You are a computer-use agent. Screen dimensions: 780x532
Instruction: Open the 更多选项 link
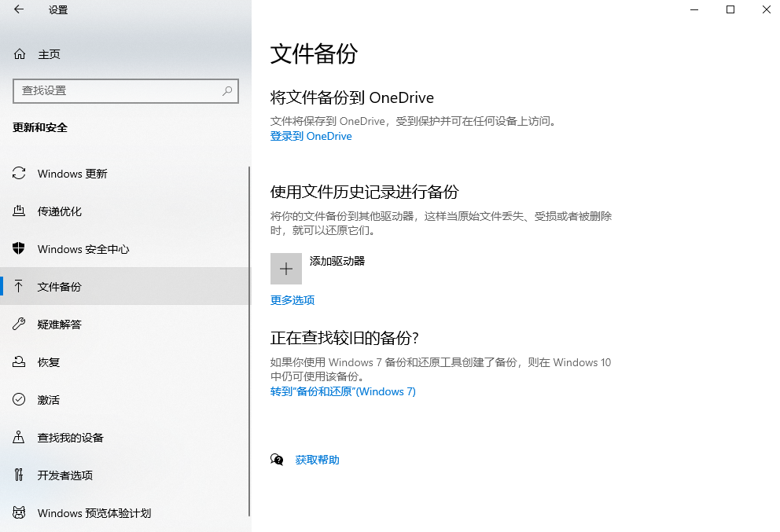coord(292,300)
